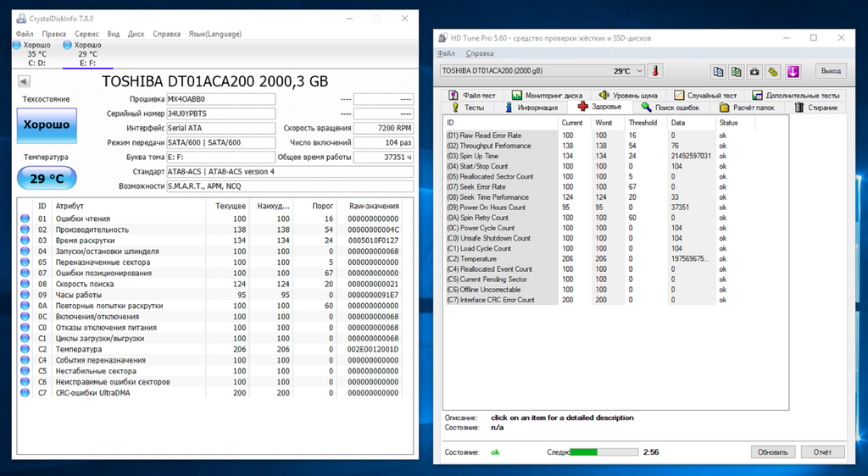This screenshot has height=476, width=868.
Task: Open CrystalDiskInfo Сервис menu
Action: 87,34
